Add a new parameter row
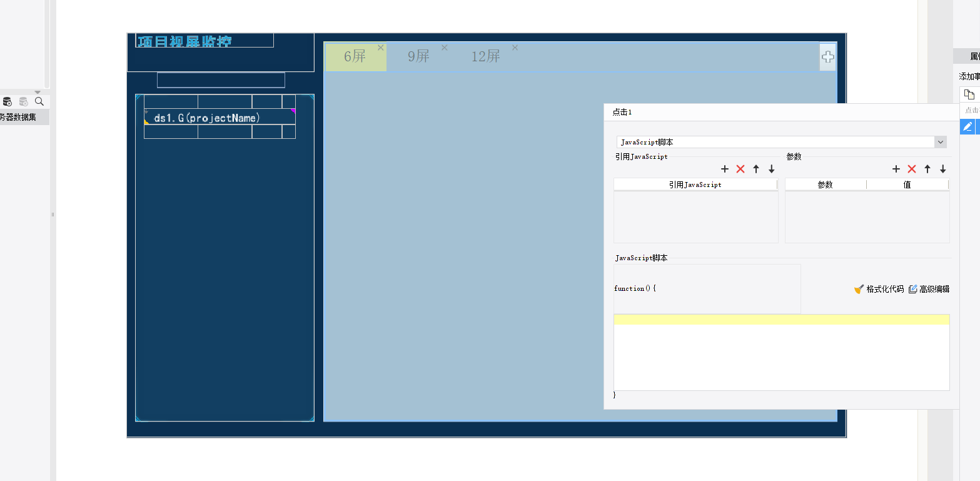This screenshot has width=980, height=481. 896,169
